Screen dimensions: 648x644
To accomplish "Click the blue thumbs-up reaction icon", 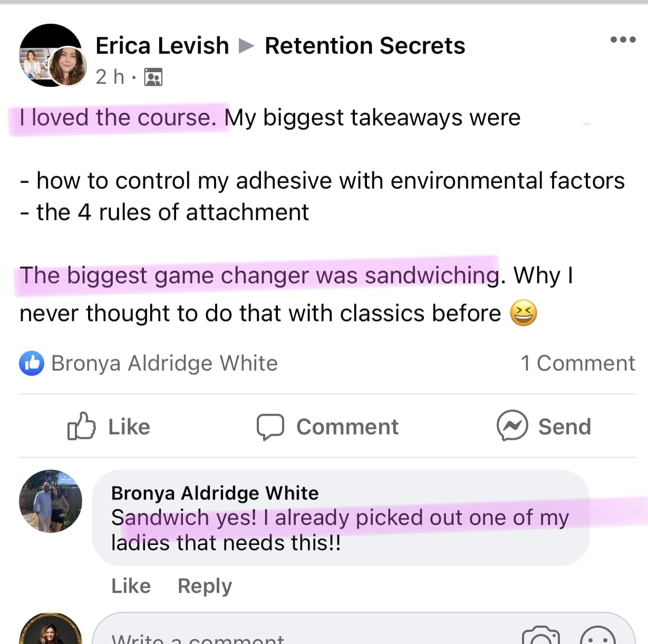I will click(x=32, y=363).
